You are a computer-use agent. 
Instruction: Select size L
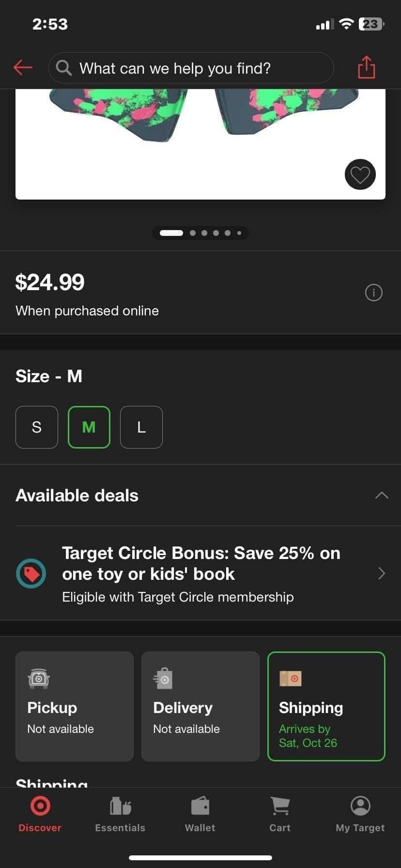[x=141, y=427]
